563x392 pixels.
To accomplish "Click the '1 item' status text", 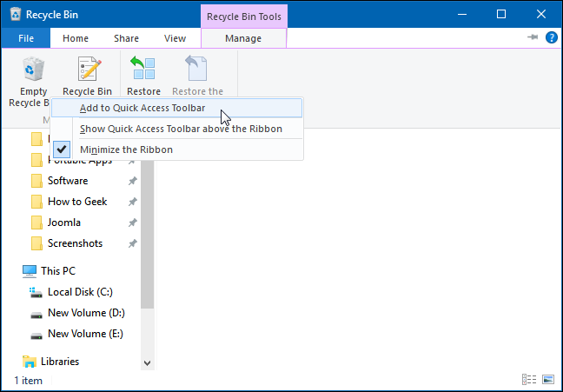I will [28, 380].
